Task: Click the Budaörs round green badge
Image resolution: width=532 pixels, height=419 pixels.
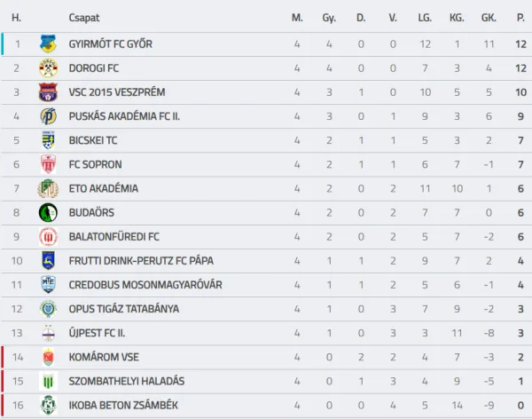Action: coord(47,212)
